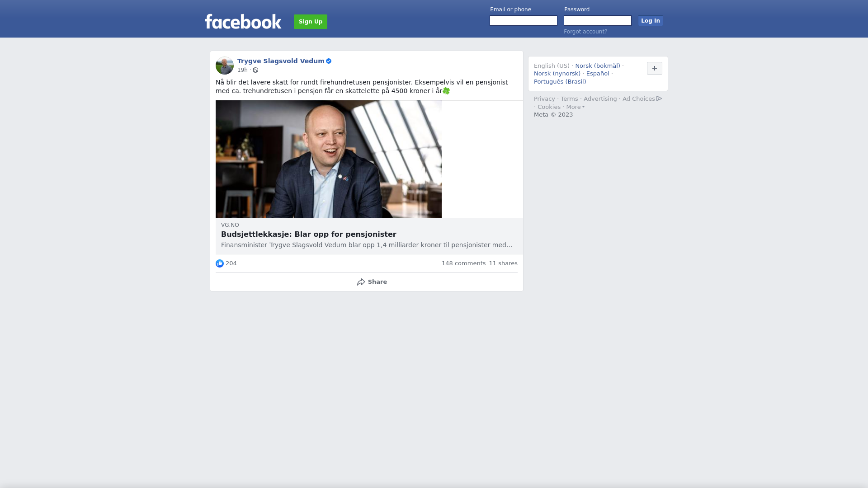
Task: Click the Share arrow icon
Action: (361, 282)
